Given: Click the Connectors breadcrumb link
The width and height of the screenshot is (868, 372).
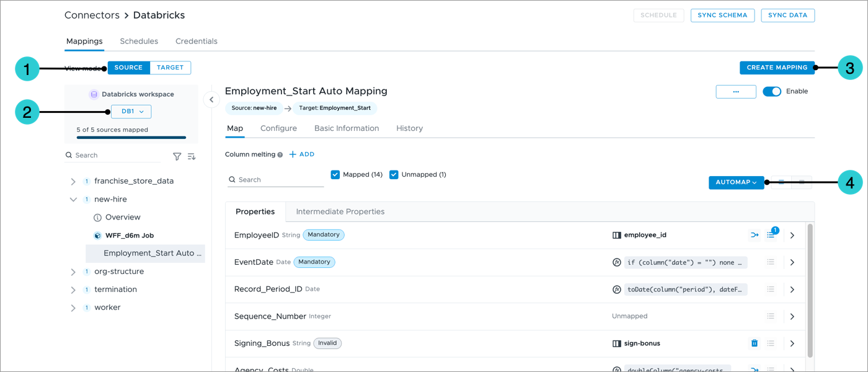Looking at the screenshot, I should 92,15.
